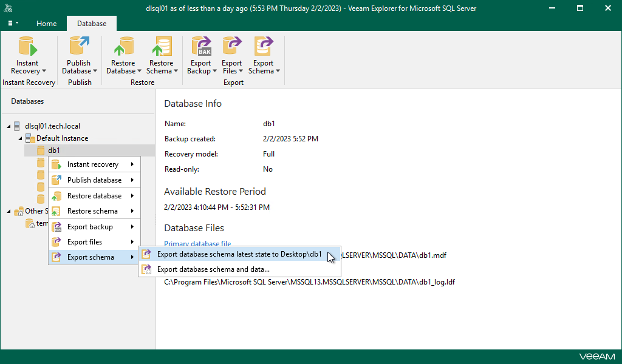Click the db1_log.ldf file path

tap(309, 282)
